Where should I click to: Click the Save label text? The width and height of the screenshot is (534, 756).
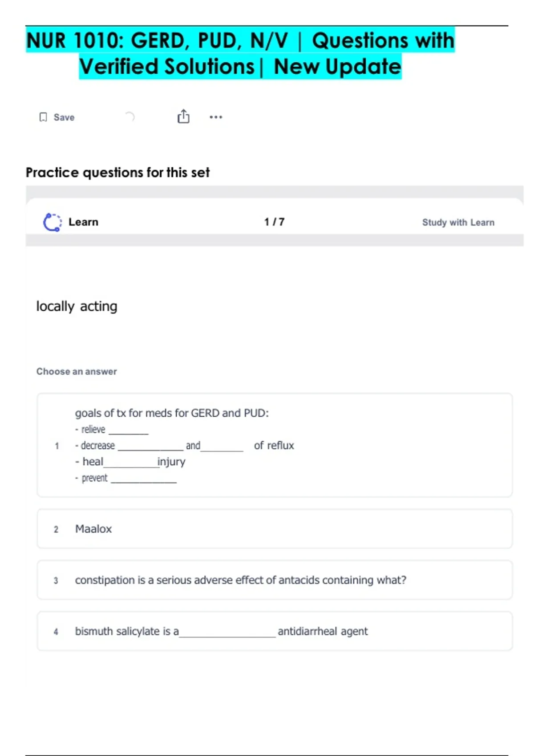(x=64, y=117)
